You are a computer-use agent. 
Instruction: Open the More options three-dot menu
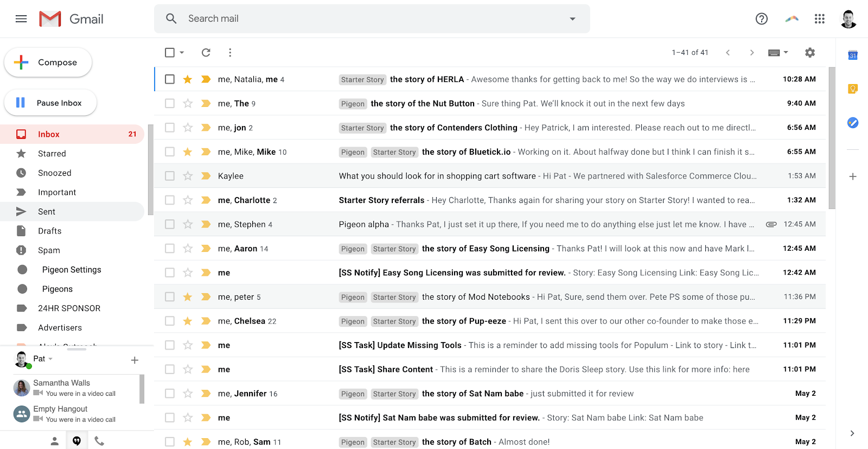[230, 53]
